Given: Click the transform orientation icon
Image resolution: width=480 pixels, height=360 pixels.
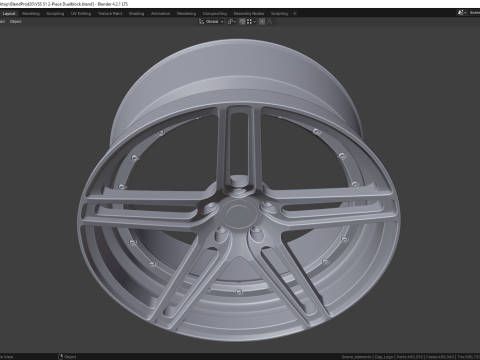Looking at the screenshot, I should 201,22.
